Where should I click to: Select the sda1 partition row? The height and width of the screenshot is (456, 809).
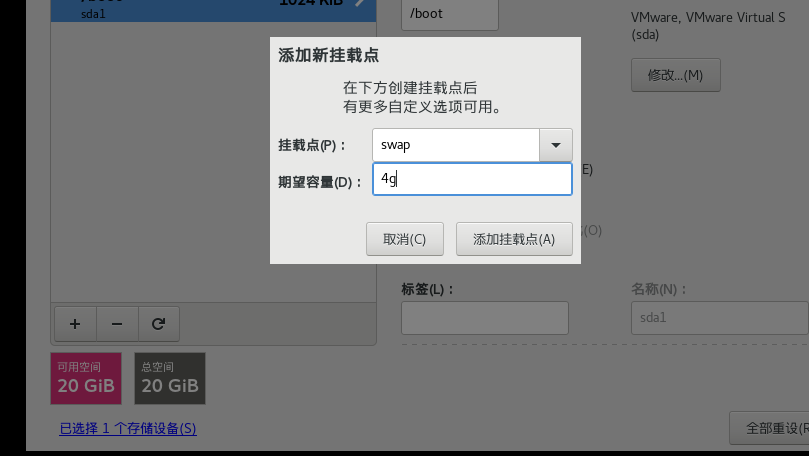pyautogui.click(x=213, y=10)
